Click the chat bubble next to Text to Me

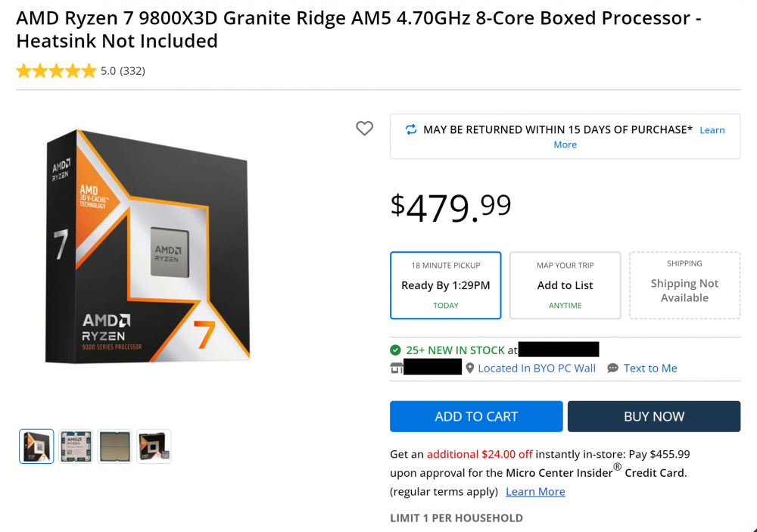point(612,368)
